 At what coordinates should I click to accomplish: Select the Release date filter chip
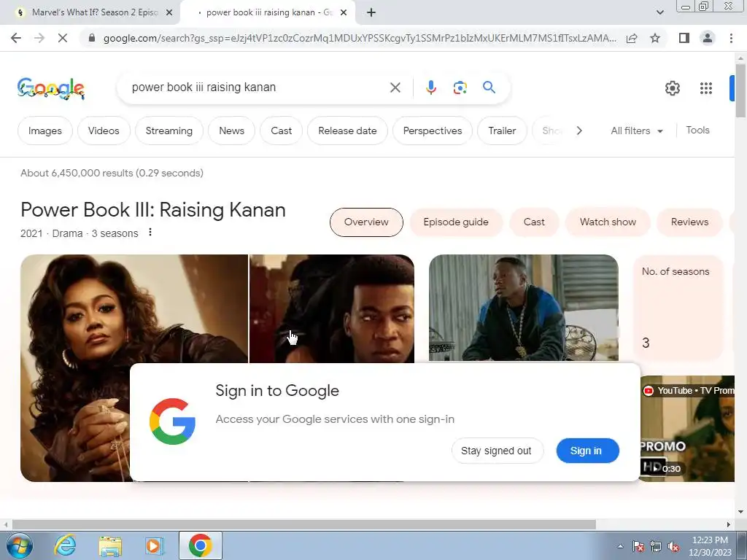coord(347,131)
